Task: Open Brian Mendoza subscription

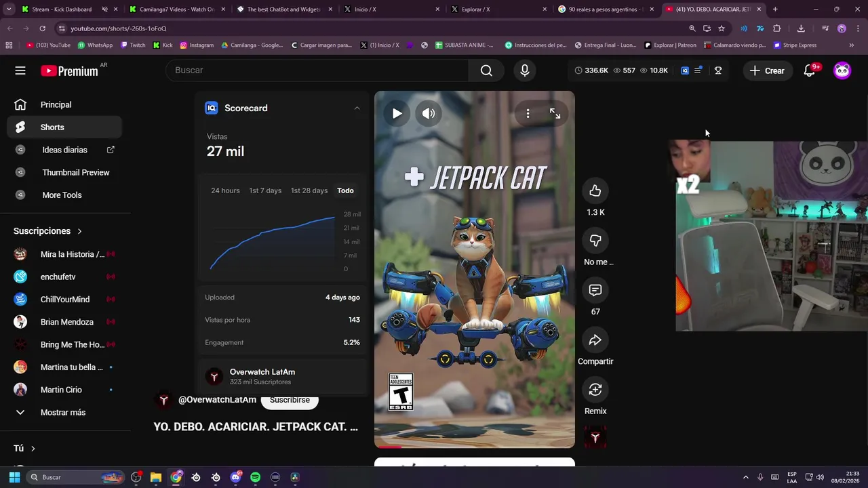Action: coord(65,322)
